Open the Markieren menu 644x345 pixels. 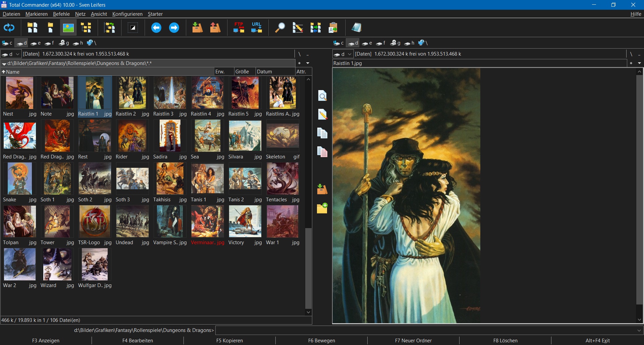point(37,14)
